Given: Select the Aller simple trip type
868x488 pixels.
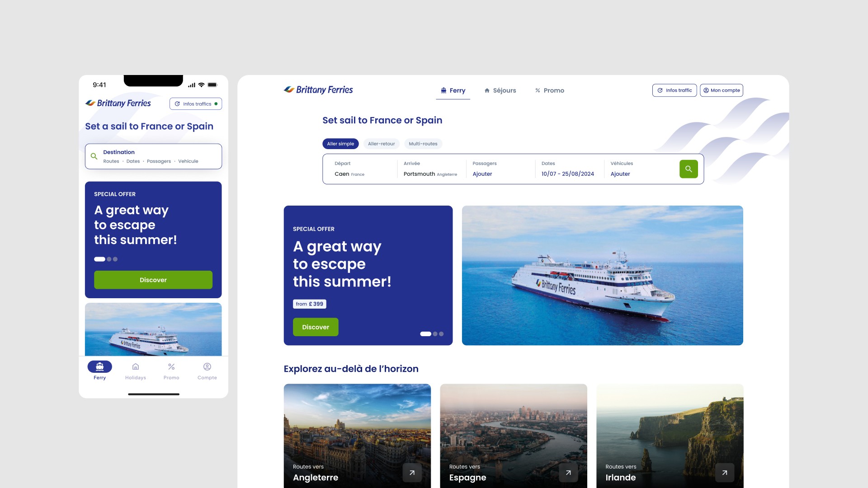Looking at the screenshot, I should (x=340, y=144).
